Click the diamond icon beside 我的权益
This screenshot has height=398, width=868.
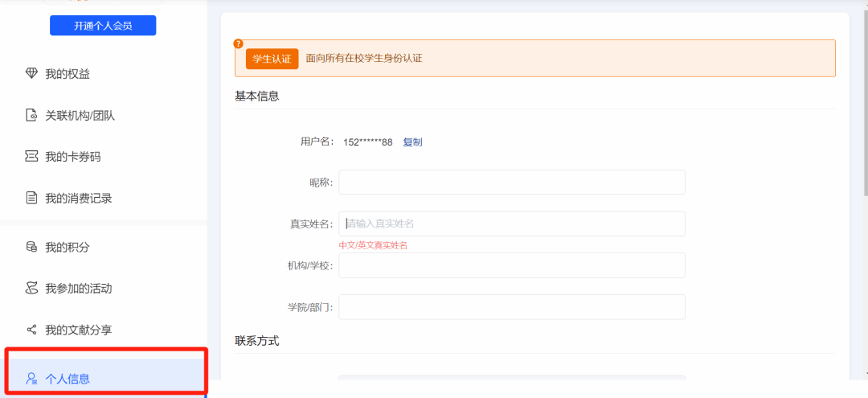[x=31, y=74]
